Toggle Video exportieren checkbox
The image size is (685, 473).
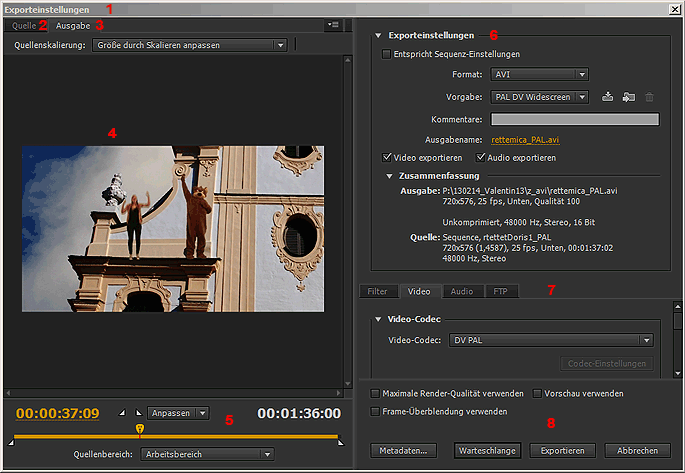(387, 157)
